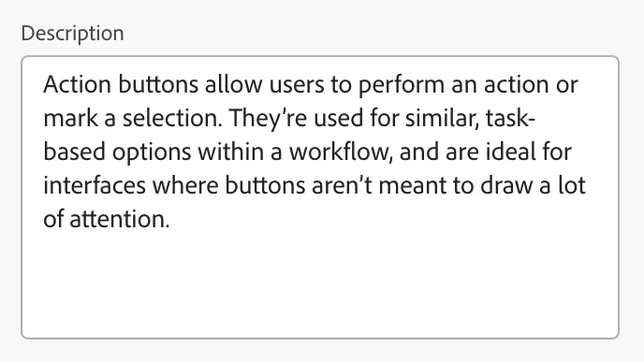This screenshot has height=361, width=644.
Task: Click the word 'perform' in the text
Action: coord(402,86)
